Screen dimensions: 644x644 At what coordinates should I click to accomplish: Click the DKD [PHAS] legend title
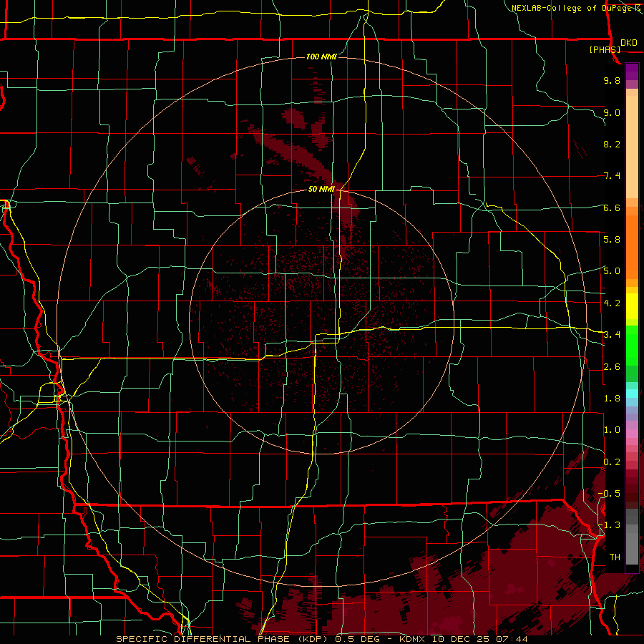coord(613,46)
